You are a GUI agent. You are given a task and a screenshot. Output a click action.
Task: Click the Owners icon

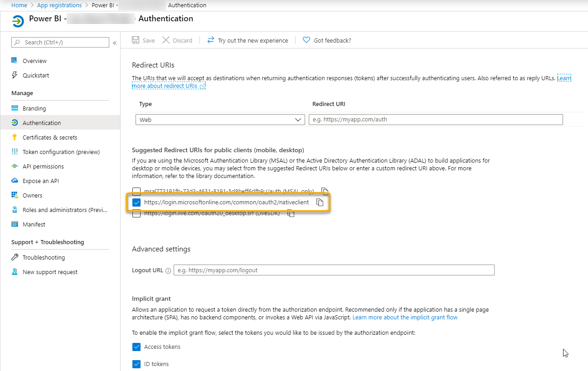tap(15, 195)
